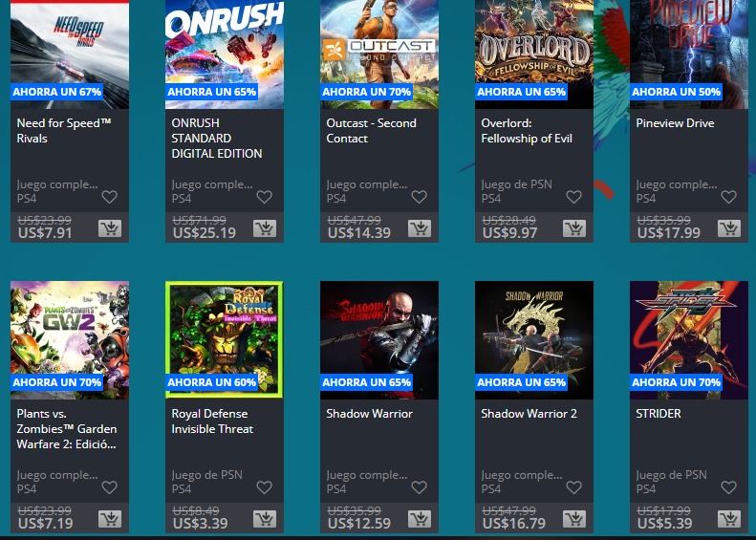Image resolution: width=756 pixels, height=540 pixels.
Task: Click the ONRUSH cover art
Action: pyautogui.click(x=225, y=54)
